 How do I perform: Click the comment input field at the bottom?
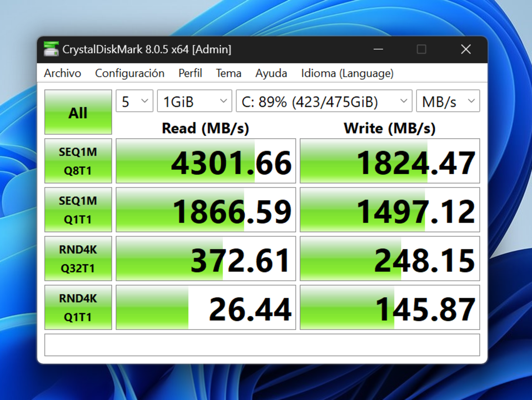[x=262, y=345]
